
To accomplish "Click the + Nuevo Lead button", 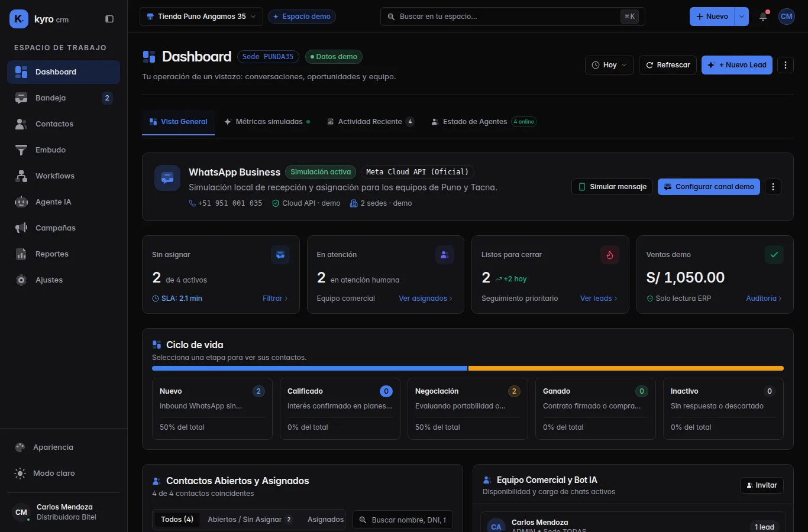I will [x=737, y=65].
